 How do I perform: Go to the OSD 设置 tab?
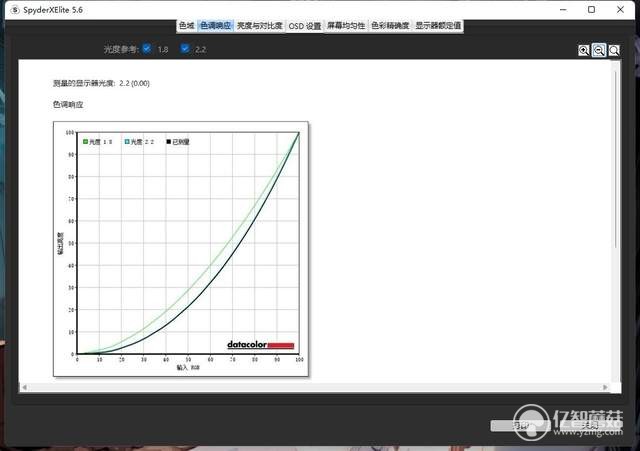(305, 26)
